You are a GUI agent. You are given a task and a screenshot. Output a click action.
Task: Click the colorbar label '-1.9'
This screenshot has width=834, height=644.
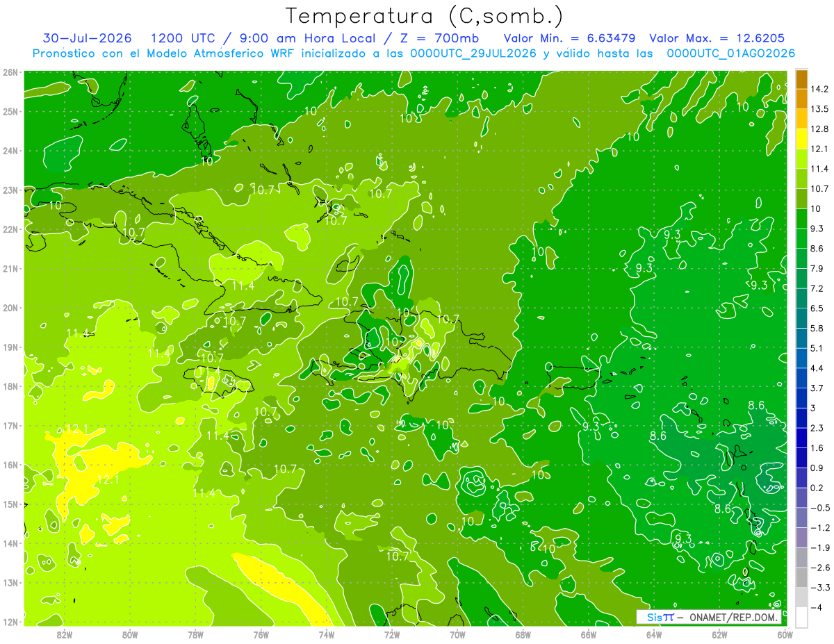click(821, 547)
